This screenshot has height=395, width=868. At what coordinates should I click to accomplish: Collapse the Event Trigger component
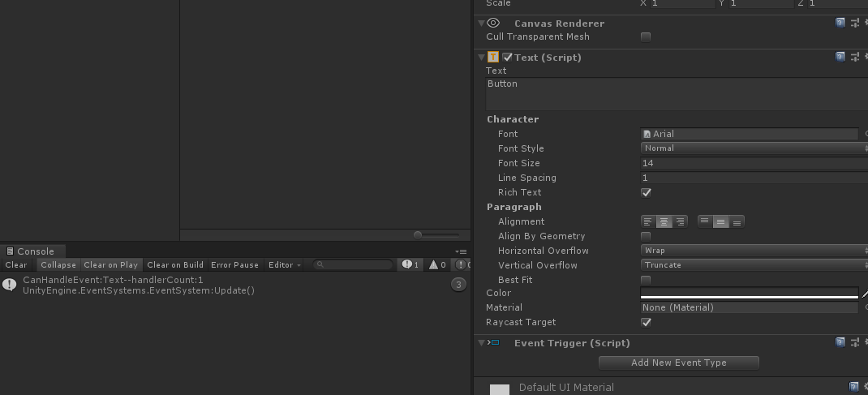(x=481, y=343)
